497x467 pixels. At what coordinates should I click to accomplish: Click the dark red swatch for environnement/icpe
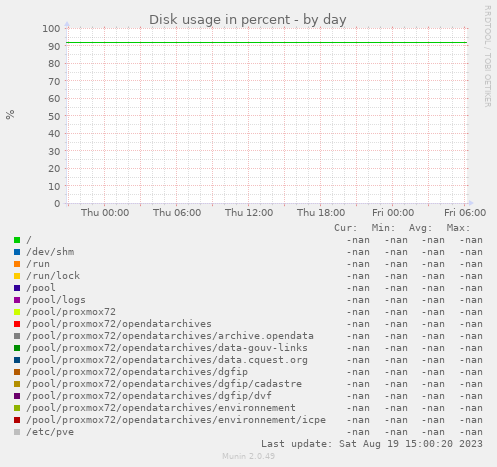point(17,420)
